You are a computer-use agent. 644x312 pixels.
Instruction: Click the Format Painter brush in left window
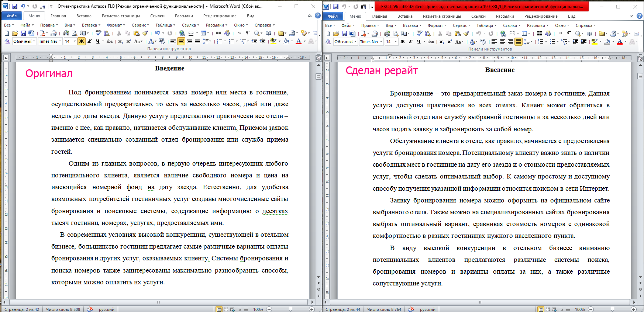click(x=145, y=33)
